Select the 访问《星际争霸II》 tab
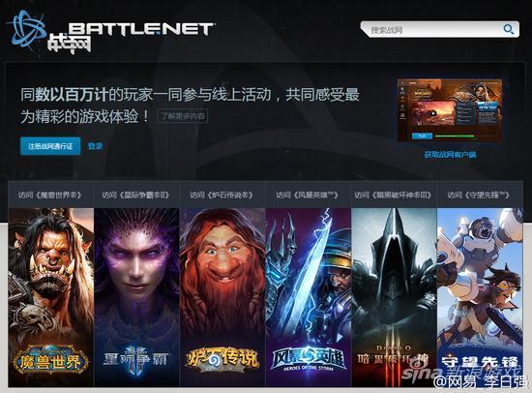532x393 pixels. coord(136,195)
